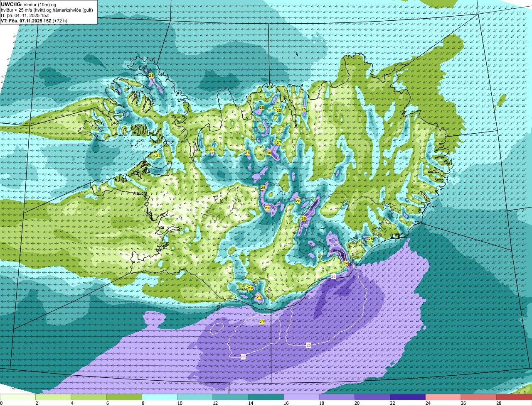Select the legend scale tick label 20

tap(357, 403)
